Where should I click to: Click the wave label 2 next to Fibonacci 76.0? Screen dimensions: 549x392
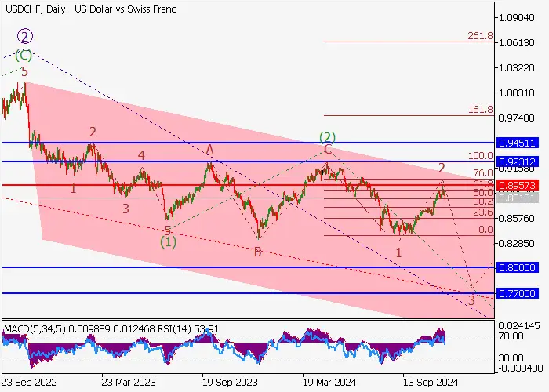tap(442, 169)
